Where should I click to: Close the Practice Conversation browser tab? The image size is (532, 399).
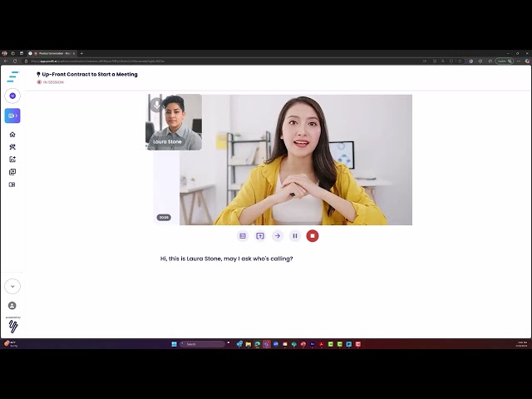coord(74,53)
